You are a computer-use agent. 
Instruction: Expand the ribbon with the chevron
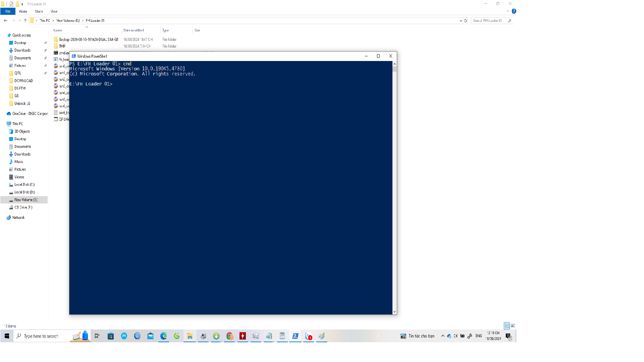pyautogui.click(x=508, y=11)
